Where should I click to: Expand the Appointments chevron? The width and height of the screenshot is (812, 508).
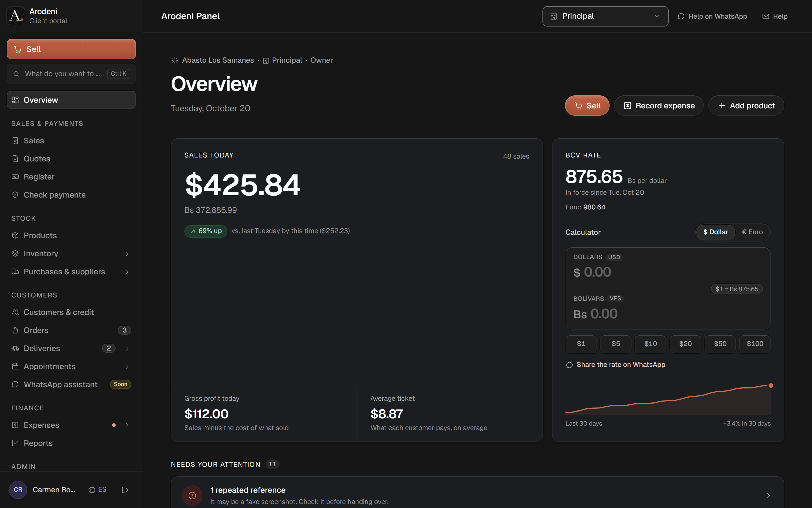pyautogui.click(x=127, y=367)
